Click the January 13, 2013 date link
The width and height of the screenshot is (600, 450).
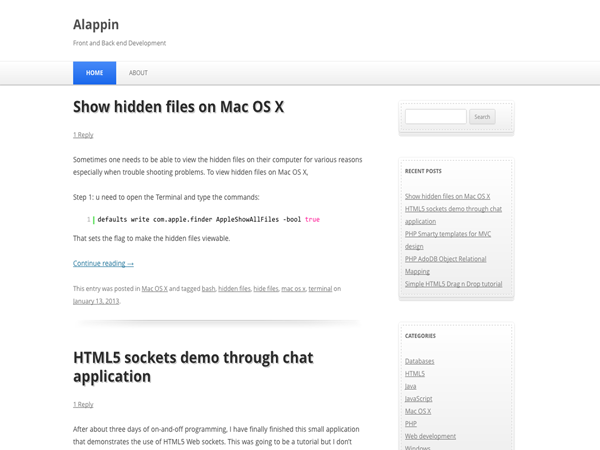(96, 301)
